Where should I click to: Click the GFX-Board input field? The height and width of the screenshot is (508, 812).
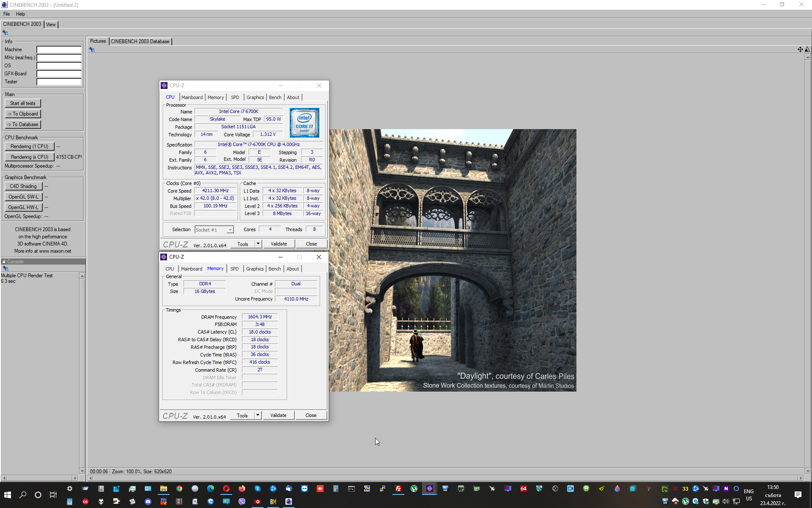(59, 74)
